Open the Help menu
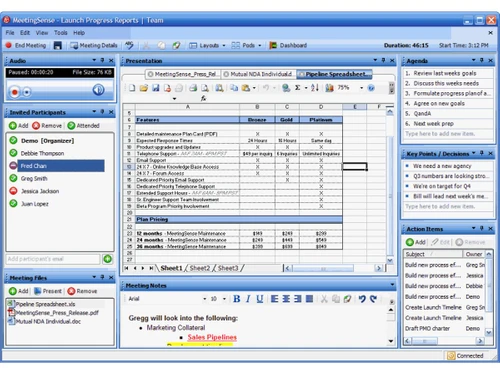The width and height of the screenshot is (500, 375). tap(79, 33)
